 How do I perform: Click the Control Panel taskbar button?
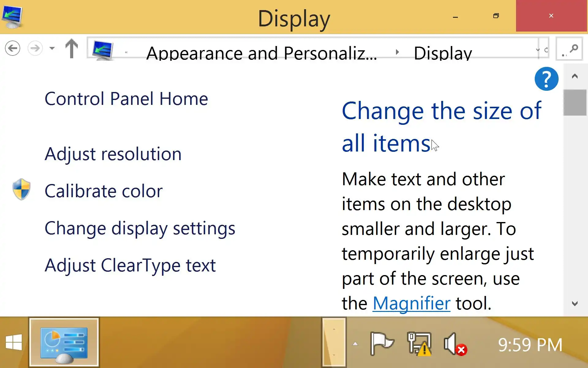click(64, 343)
